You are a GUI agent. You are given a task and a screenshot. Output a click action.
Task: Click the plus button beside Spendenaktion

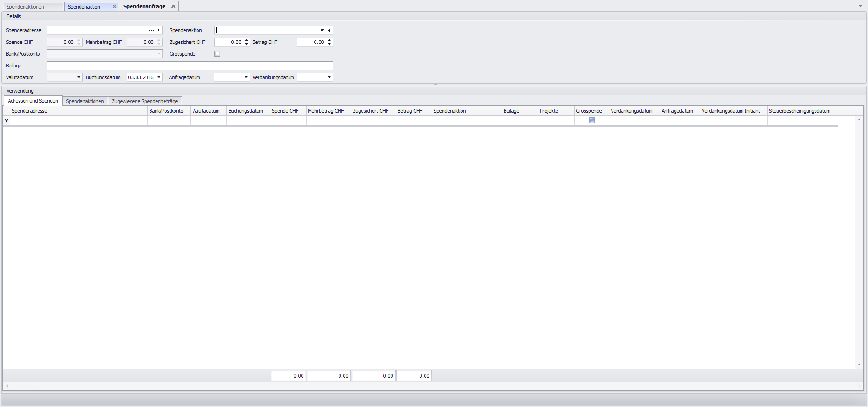pos(329,30)
